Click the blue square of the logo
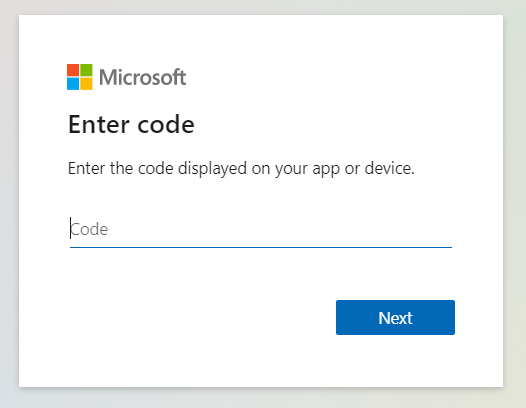 pyautogui.click(x=73, y=84)
